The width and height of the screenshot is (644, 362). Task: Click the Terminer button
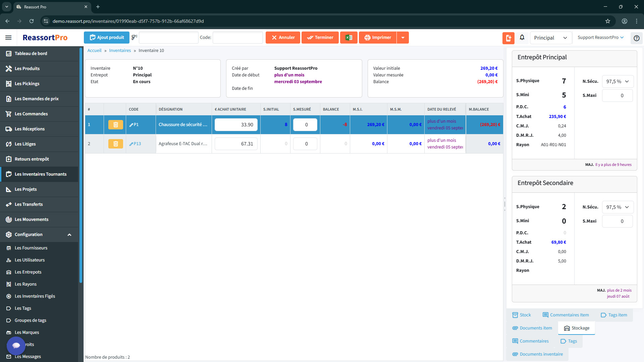coord(320,38)
